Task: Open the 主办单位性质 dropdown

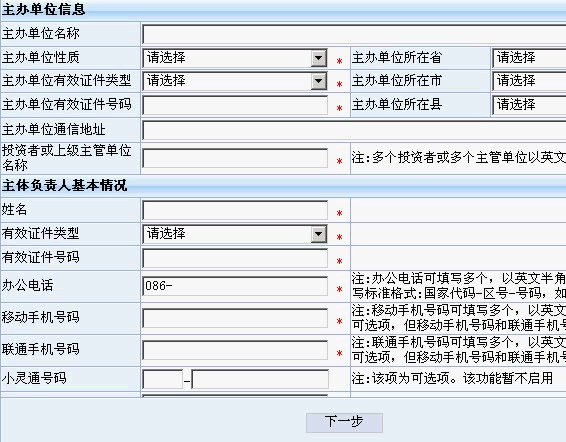Action: [235, 58]
